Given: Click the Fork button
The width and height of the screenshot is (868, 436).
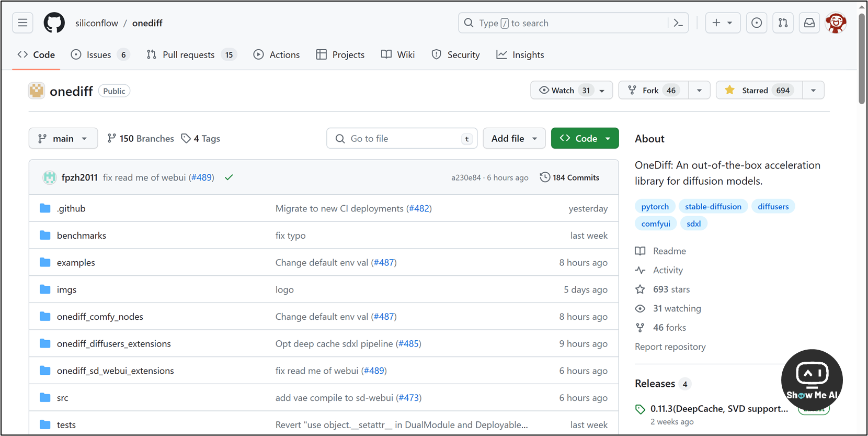Looking at the screenshot, I should 654,90.
